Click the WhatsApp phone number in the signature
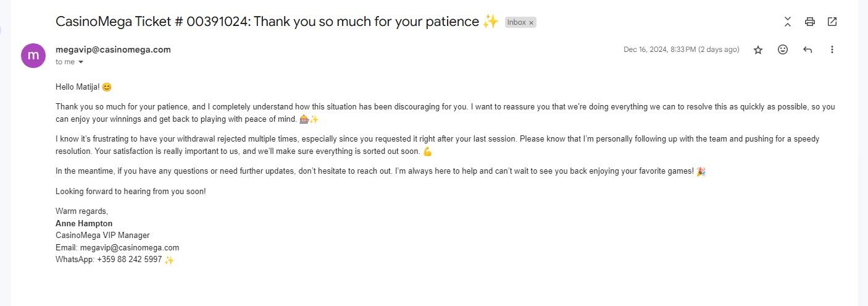This screenshot has height=306, width=868. click(x=129, y=260)
